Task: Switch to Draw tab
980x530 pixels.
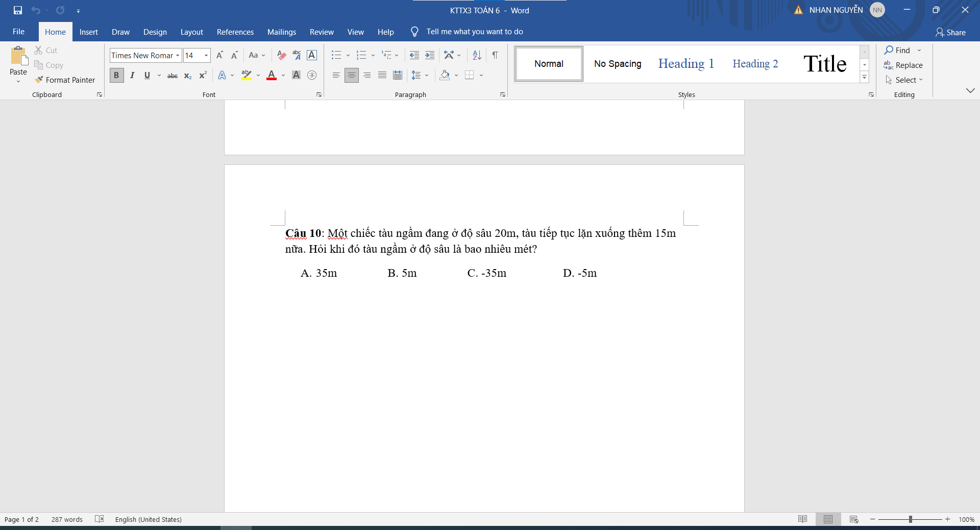Action: click(x=120, y=32)
